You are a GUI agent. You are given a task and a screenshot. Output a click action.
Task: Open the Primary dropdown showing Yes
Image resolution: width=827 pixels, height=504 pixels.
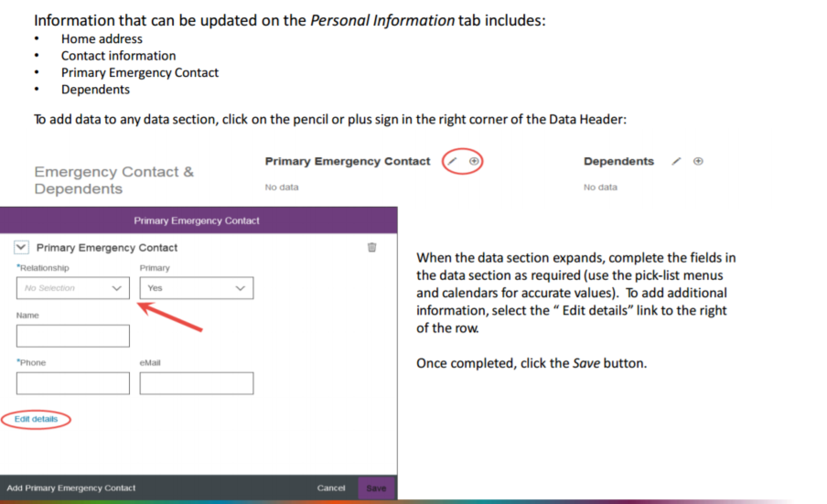tap(196, 288)
